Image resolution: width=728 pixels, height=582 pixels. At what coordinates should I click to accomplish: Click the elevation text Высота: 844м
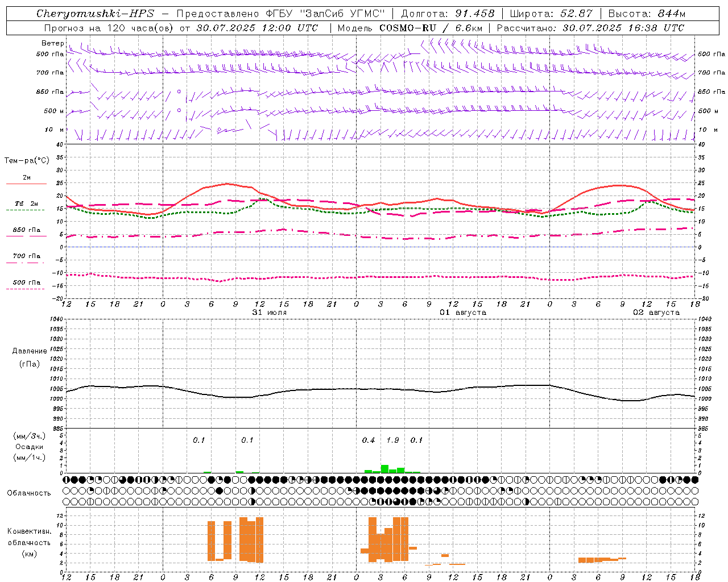[647, 14]
